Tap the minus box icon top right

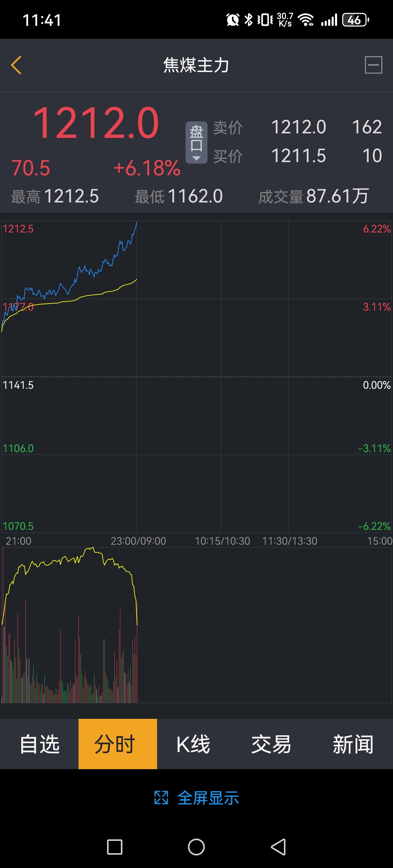373,65
